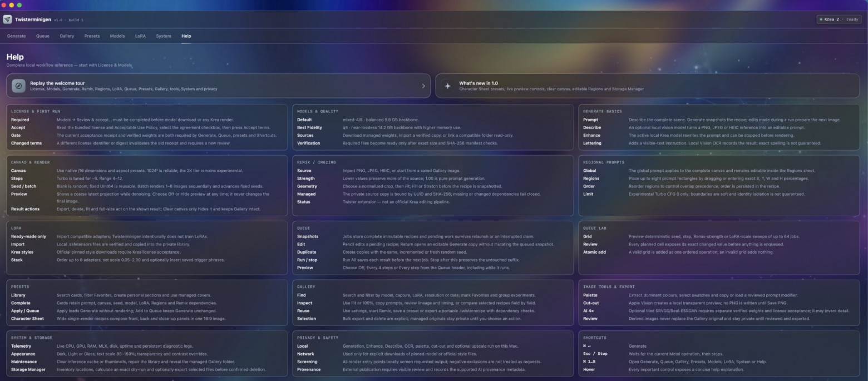Screen dimensions: 868x381
Task: Click the 'Enhance' row label
Action: [592, 135]
